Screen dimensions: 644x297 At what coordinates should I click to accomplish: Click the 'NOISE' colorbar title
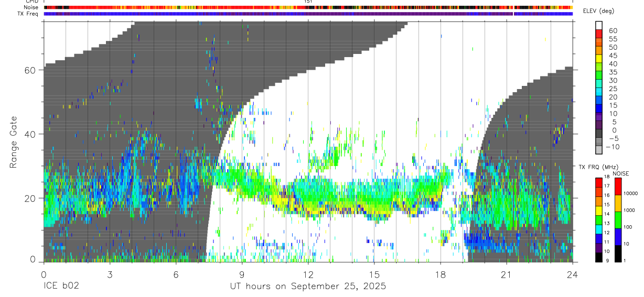coord(621,173)
